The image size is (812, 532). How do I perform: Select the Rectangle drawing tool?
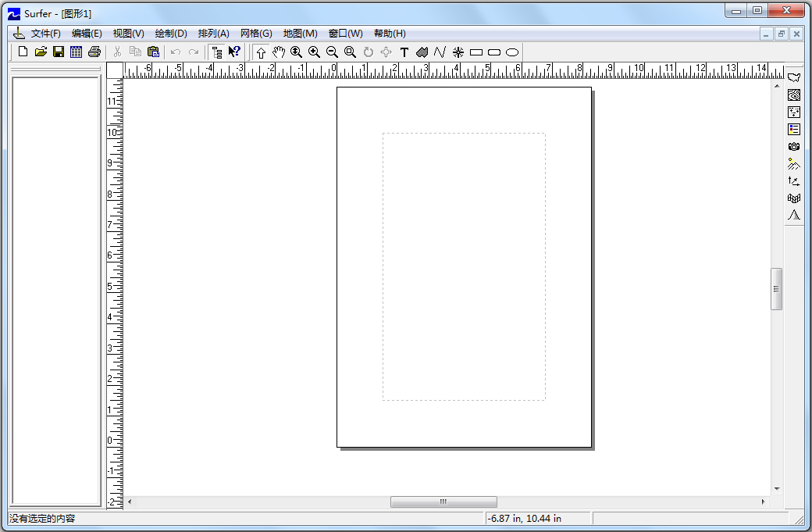476,52
